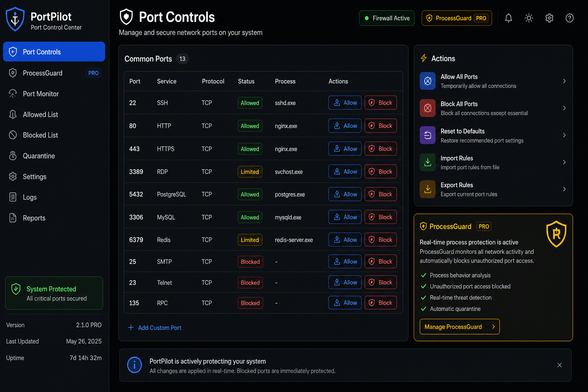
Task: Allow port 3389 RDP
Action: coord(345,171)
